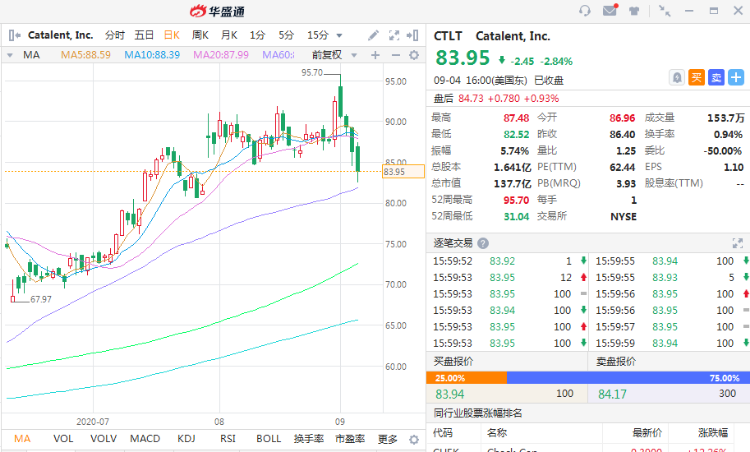Screen dimensions: 750x452
Task: Click the 15:59:59 trade row
Action: pyautogui.click(x=671, y=343)
